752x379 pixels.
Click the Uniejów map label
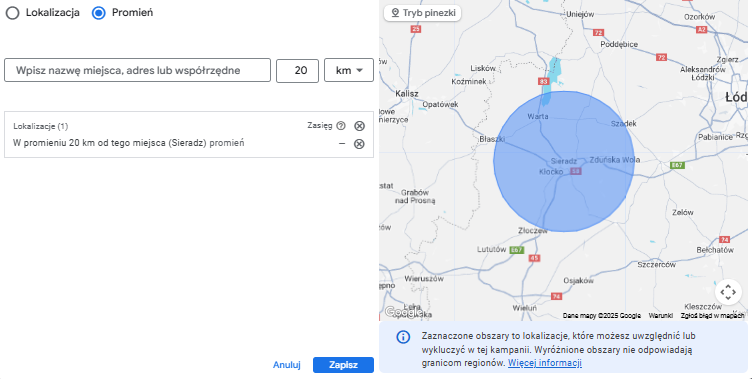click(580, 14)
